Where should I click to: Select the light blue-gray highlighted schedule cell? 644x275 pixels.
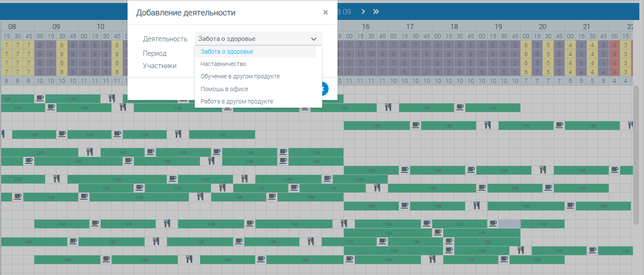(509, 223)
